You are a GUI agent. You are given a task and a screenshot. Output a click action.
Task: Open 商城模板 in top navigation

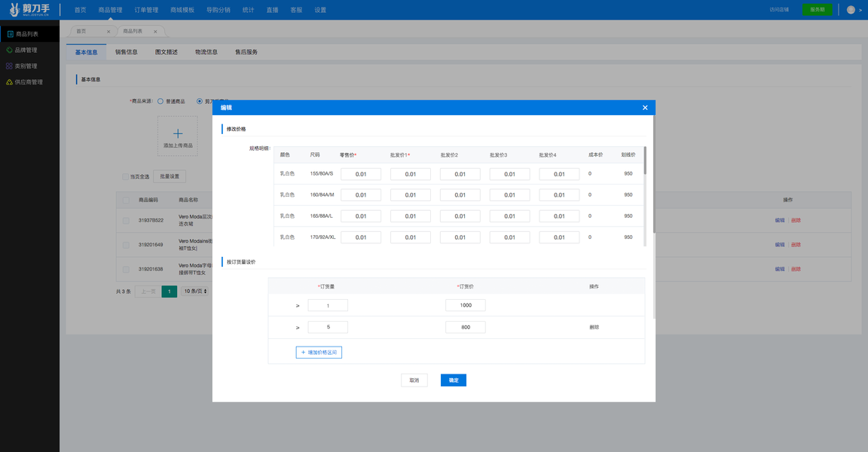pyautogui.click(x=182, y=10)
